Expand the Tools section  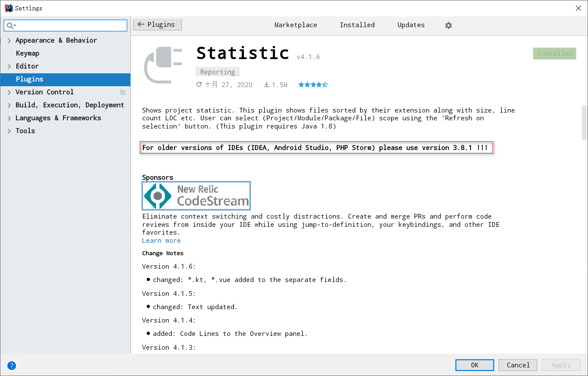(x=9, y=131)
